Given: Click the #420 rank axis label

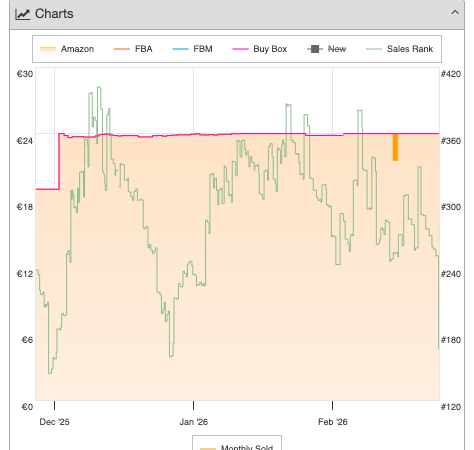Looking at the screenshot, I should click(451, 74).
